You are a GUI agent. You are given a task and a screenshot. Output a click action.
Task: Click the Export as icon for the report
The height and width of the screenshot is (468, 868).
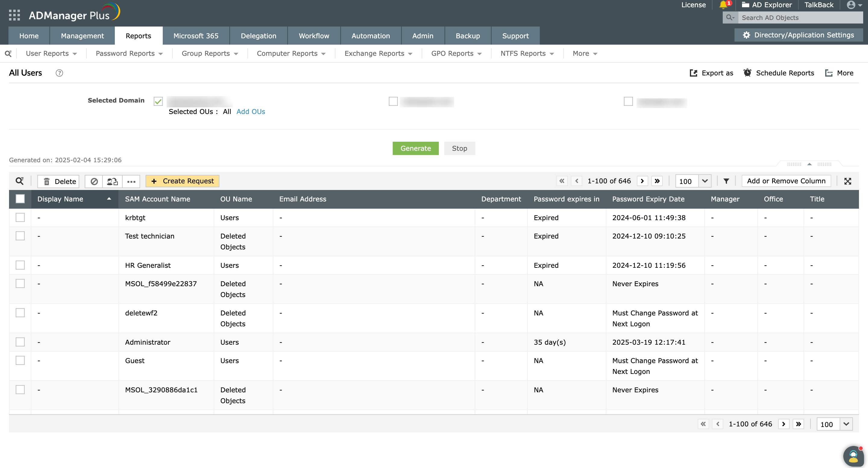[x=711, y=73]
